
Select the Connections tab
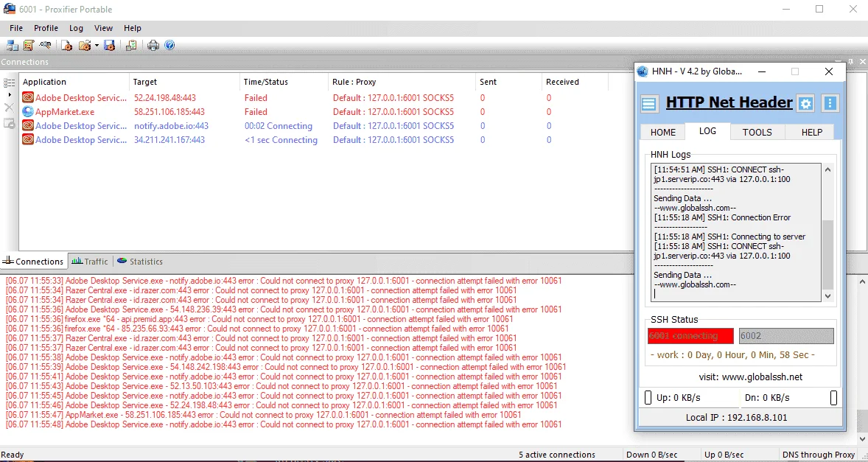(33, 262)
